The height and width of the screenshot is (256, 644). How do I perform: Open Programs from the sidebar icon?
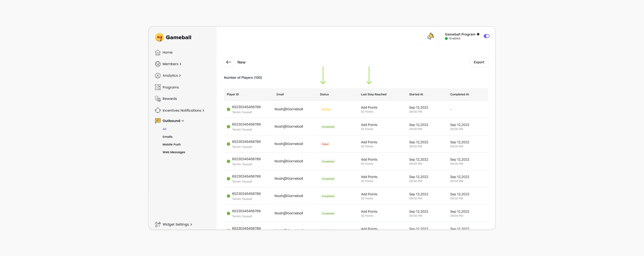158,87
